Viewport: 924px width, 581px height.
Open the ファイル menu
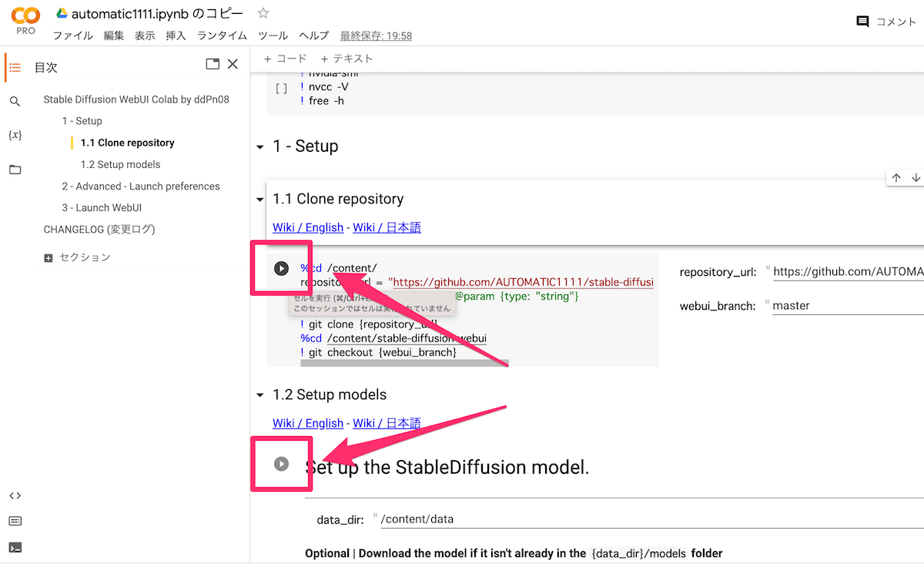(x=73, y=35)
